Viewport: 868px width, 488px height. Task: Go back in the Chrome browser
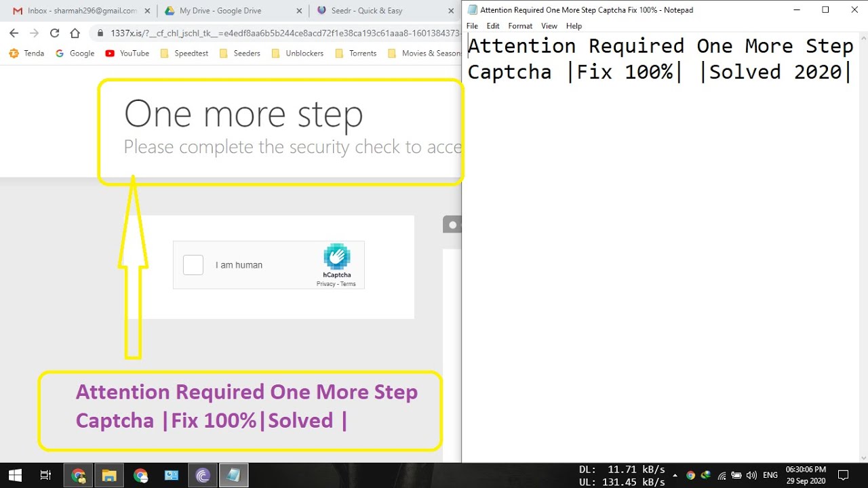tap(14, 33)
